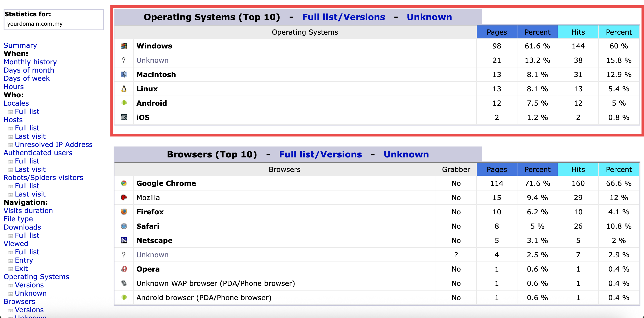The width and height of the screenshot is (644, 318).
Task: Open Unresolved IP Address list
Action: (53, 144)
